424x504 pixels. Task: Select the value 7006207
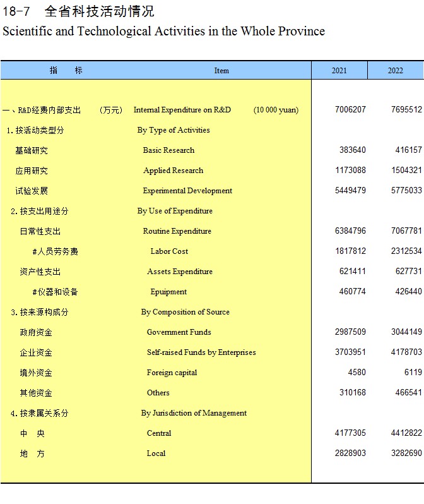[x=350, y=110]
